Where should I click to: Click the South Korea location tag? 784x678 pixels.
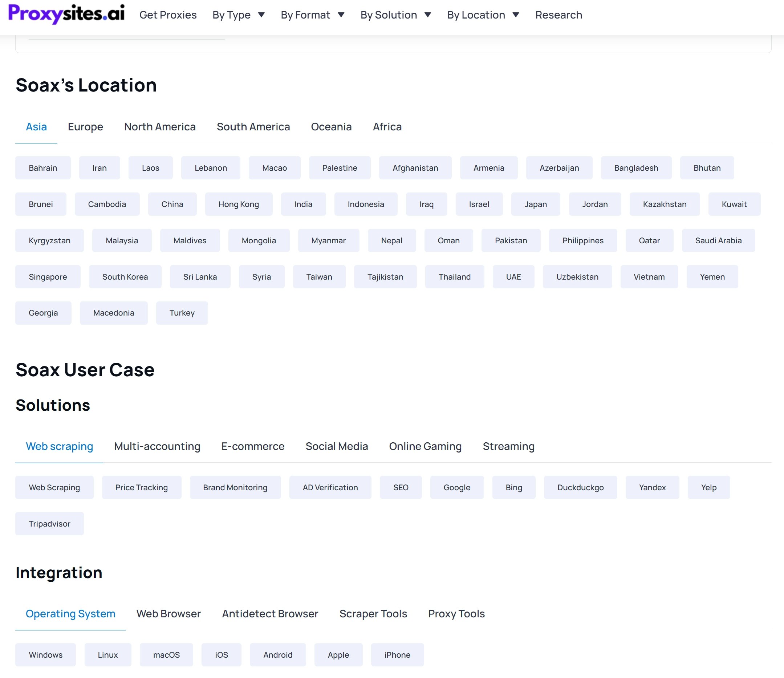(x=125, y=277)
